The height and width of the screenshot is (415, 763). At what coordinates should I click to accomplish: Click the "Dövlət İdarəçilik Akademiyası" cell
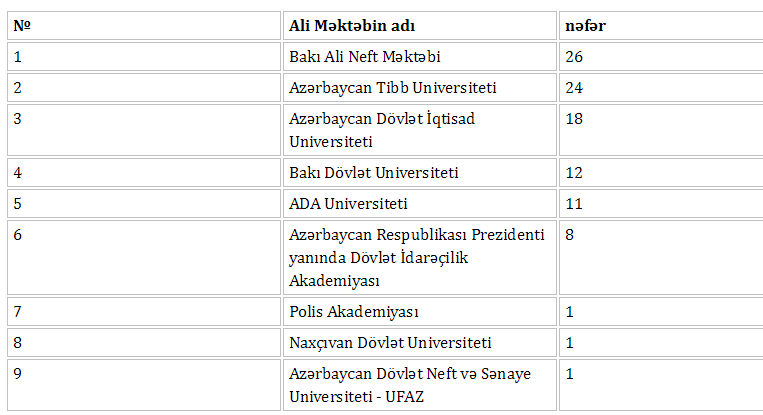coord(419,257)
